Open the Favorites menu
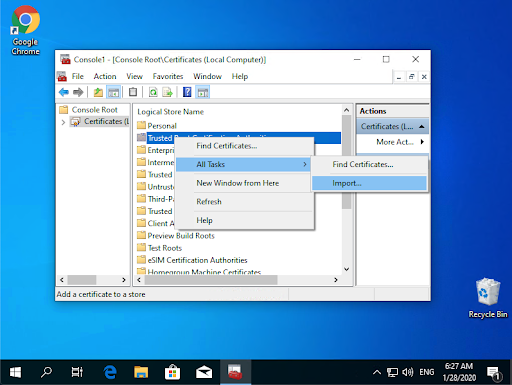512x385 pixels. (x=168, y=76)
